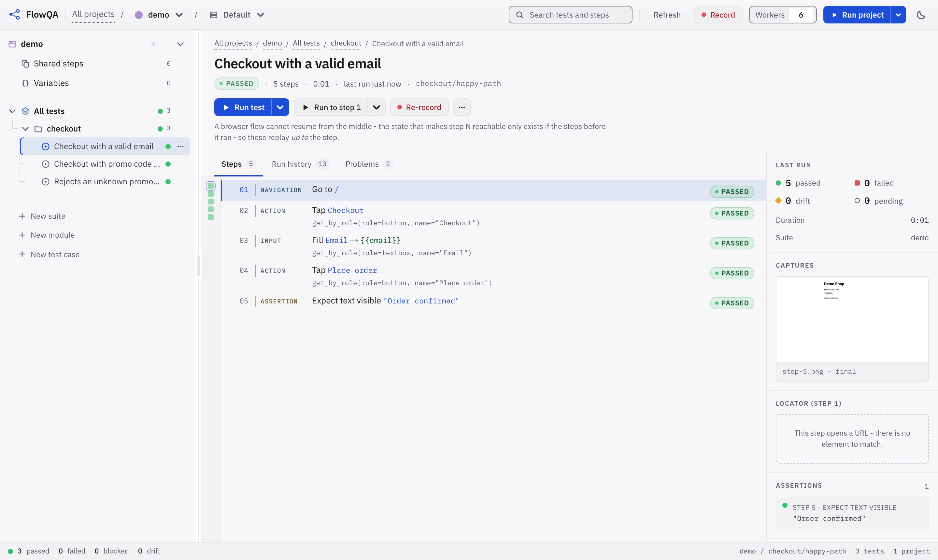Click the All tests layers icon
Image resolution: width=938 pixels, height=560 pixels.
point(25,111)
